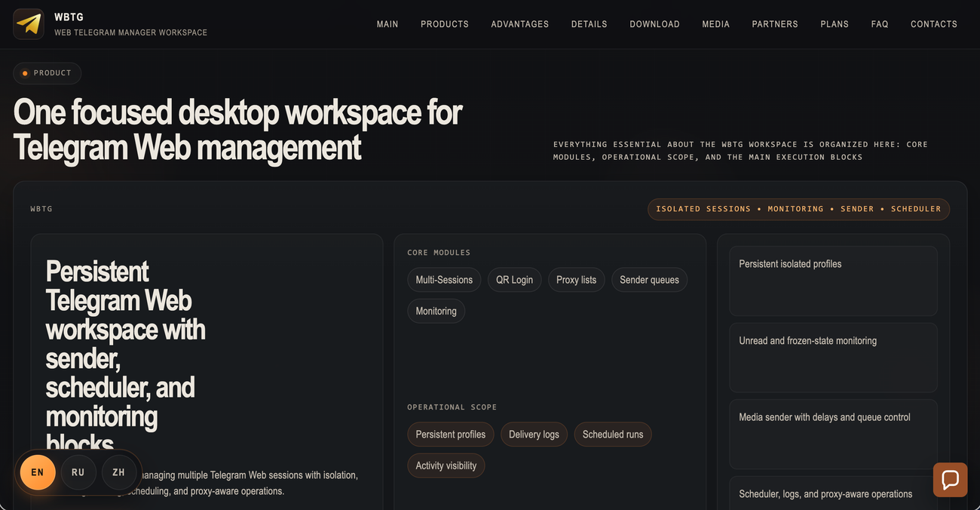Click the Delivery logs chip
Screen dimensions: 980x510
click(x=534, y=435)
